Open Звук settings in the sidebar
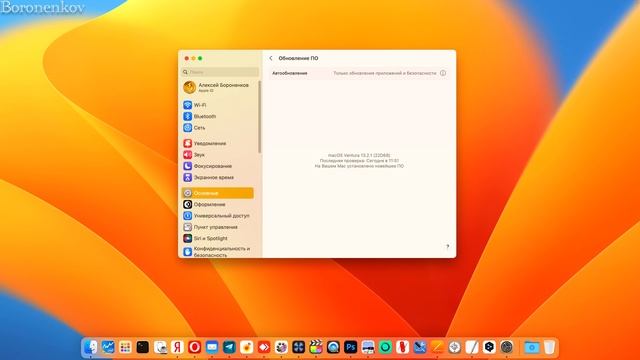The height and width of the screenshot is (360, 640). 218,155
